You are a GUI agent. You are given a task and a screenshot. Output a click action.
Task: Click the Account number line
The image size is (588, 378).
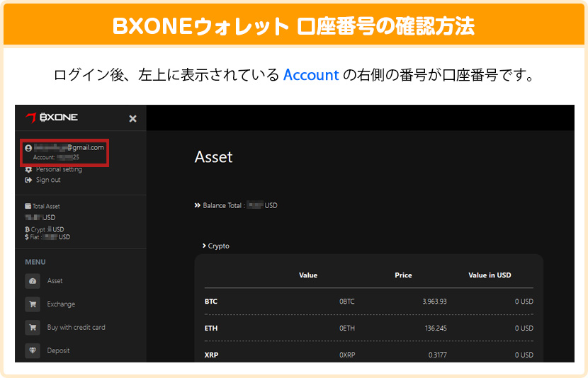click(56, 157)
